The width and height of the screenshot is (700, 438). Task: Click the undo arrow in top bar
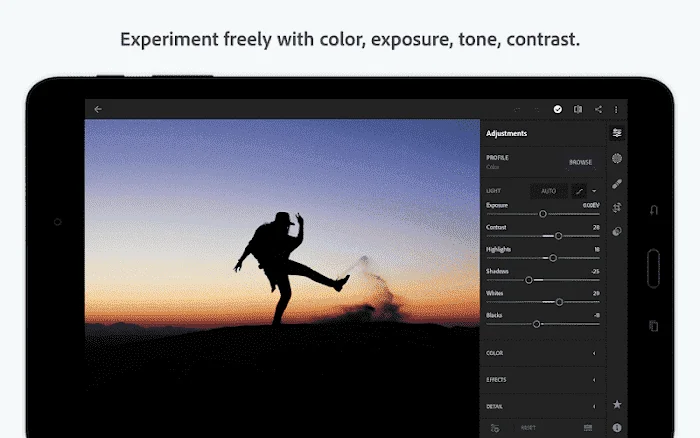coord(517,110)
